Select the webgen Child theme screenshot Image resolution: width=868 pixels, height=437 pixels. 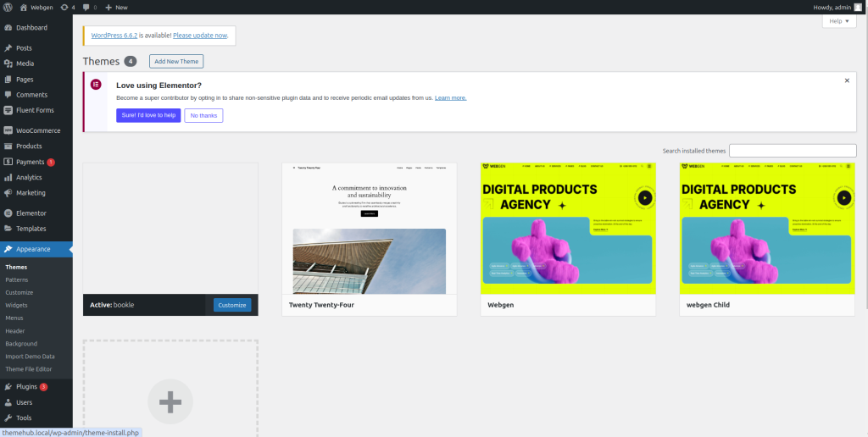coord(767,229)
